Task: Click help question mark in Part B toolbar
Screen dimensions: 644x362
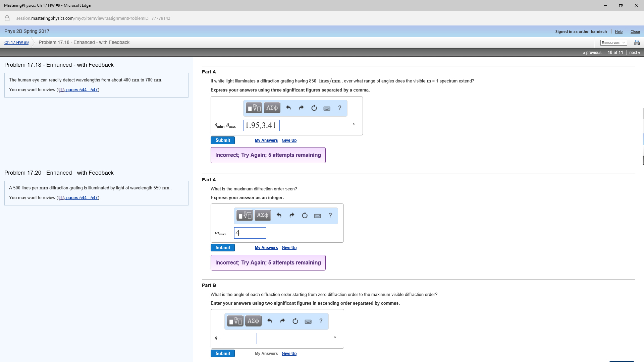Action: (321, 321)
